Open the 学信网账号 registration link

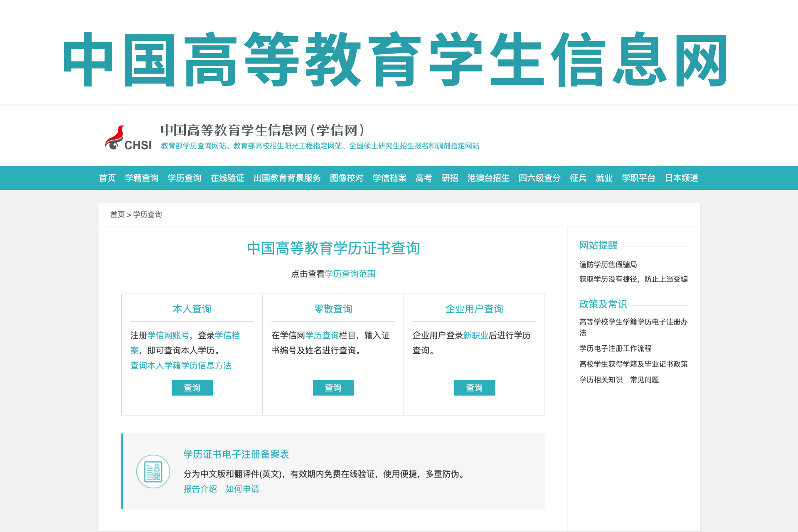point(168,335)
